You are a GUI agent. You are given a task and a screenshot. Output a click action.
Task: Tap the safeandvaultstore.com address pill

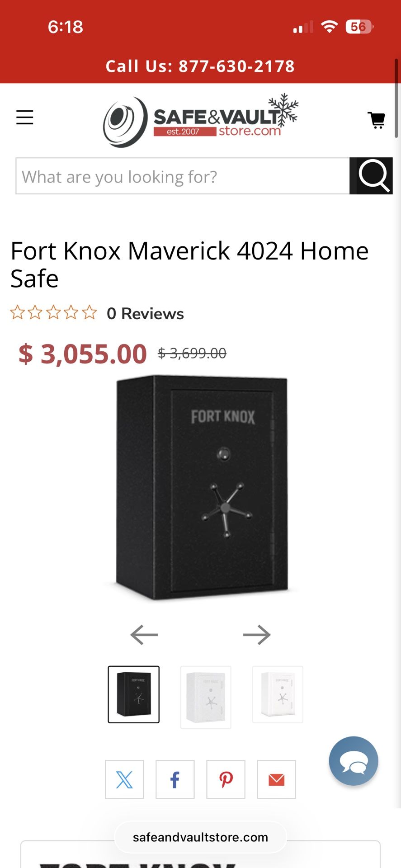(x=200, y=837)
